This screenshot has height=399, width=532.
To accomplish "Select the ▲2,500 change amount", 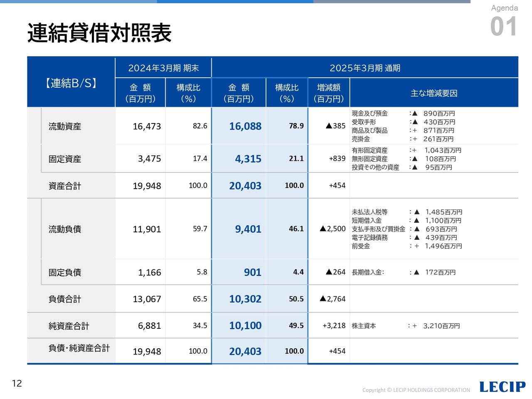I will (332, 229).
